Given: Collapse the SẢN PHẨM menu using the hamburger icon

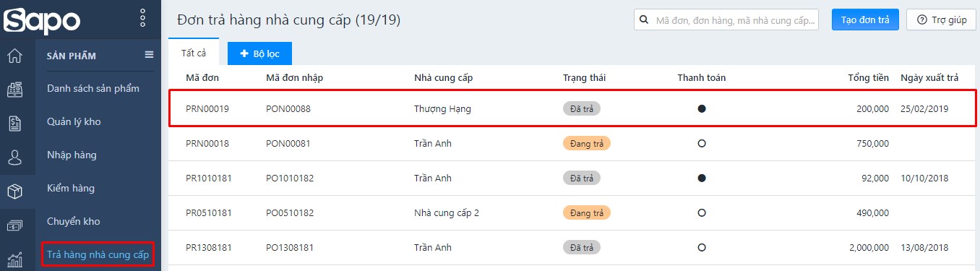Looking at the screenshot, I should click(x=149, y=55).
